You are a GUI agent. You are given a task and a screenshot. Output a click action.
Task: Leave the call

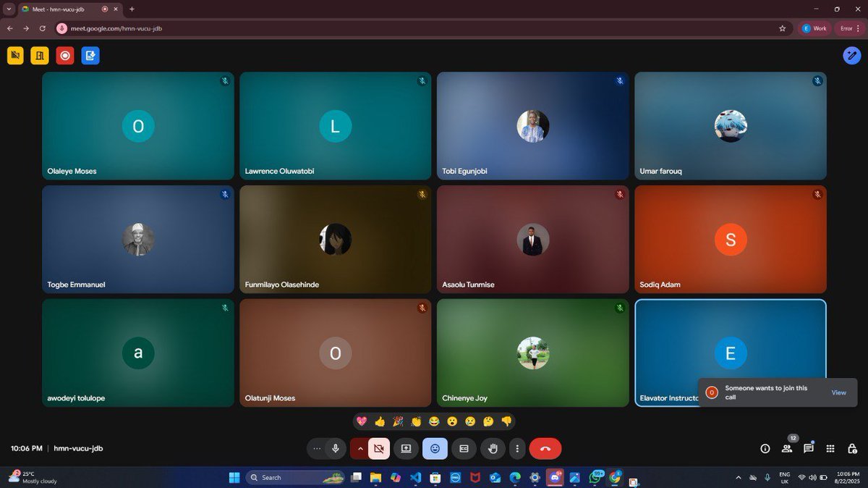pyautogui.click(x=545, y=448)
